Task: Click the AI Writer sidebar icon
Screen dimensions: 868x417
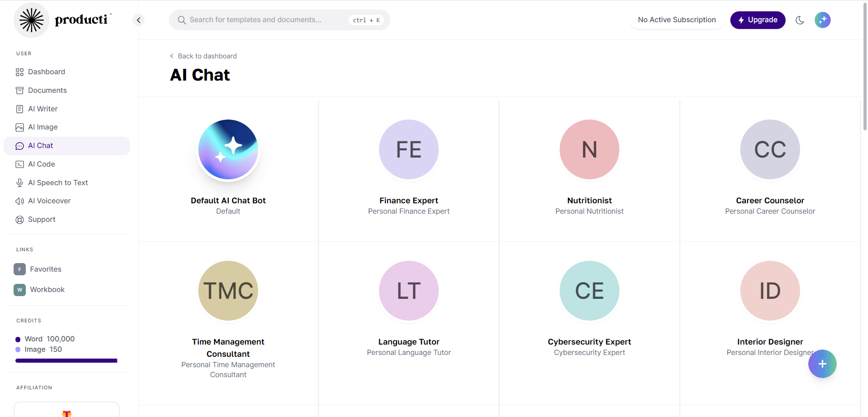Action: coord(19,109)
